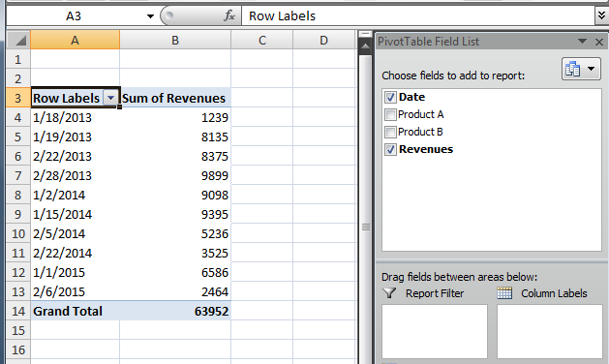This screenshot has width=609, height=364.
Task: Select column D header
Action: (x=324, y=40)
